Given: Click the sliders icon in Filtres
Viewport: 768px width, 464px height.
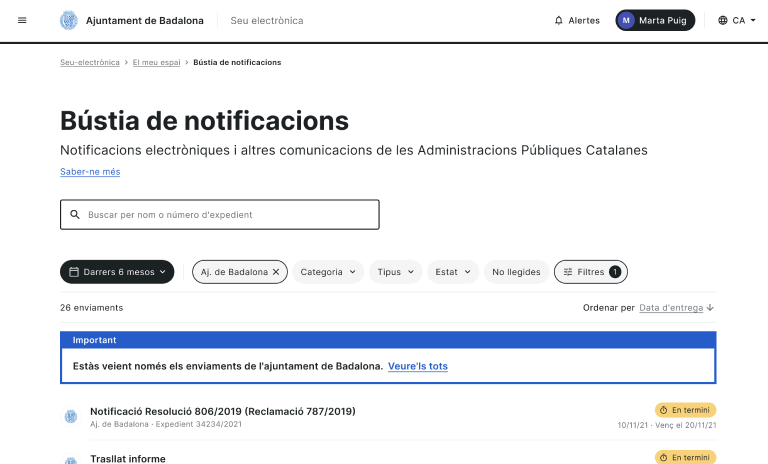Looking at the screenshot, I should click(x=568, y=272).
